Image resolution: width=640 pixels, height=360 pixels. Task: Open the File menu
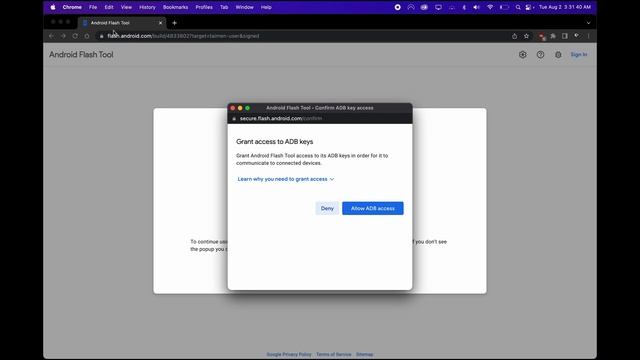point(93,7)
